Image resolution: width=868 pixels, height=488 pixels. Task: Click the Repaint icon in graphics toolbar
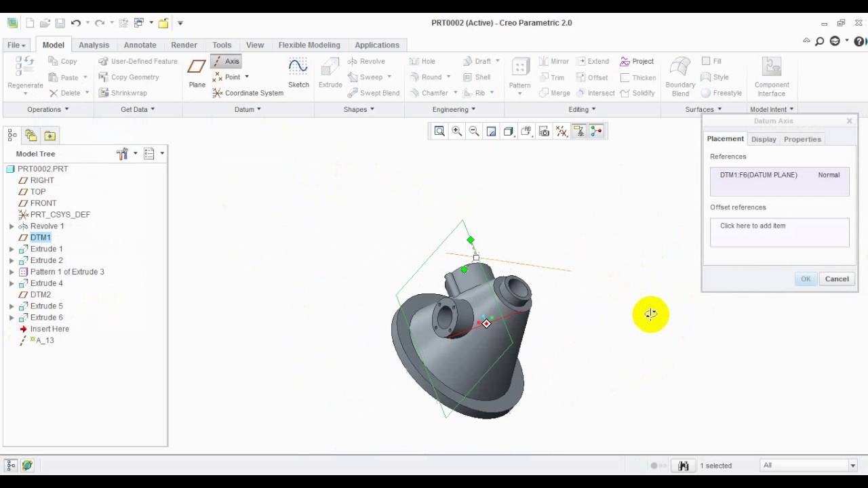(x=492, y=131)
